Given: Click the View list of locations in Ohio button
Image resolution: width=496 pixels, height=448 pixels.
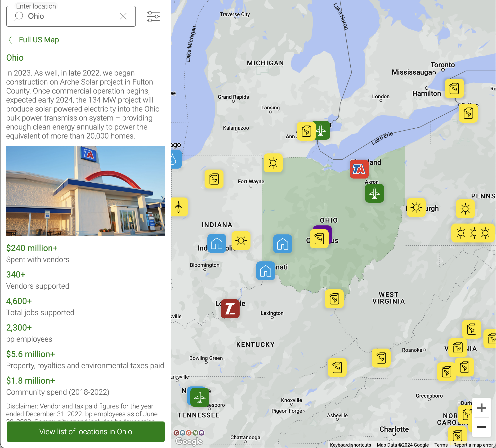Looking at the screenshot, I should pyautogui.click(x=85, y=431).
